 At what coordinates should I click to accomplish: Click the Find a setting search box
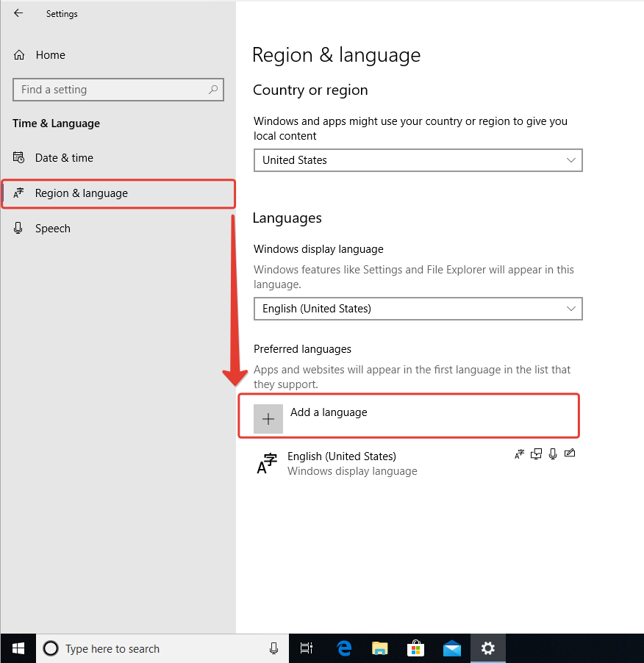pos(110,90)
